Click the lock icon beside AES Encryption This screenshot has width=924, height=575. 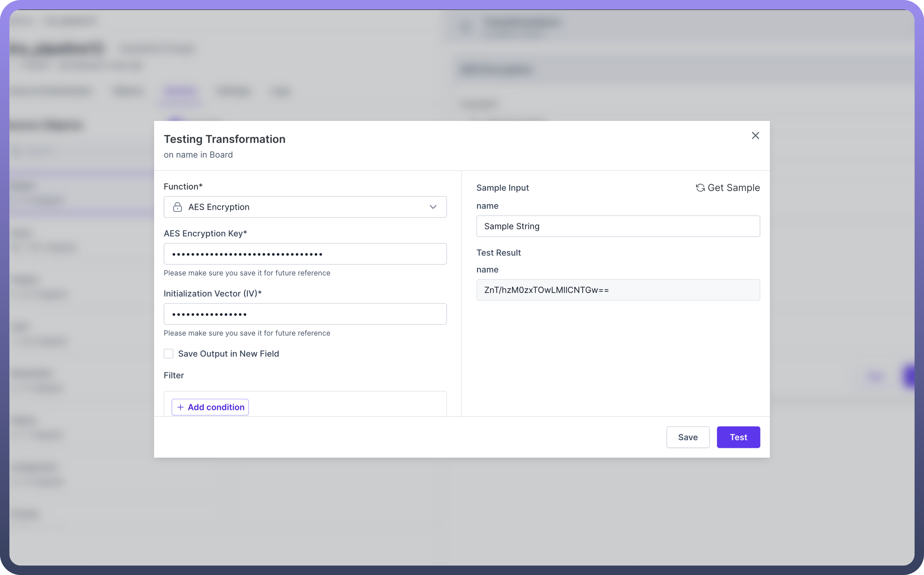pos(177,207)
